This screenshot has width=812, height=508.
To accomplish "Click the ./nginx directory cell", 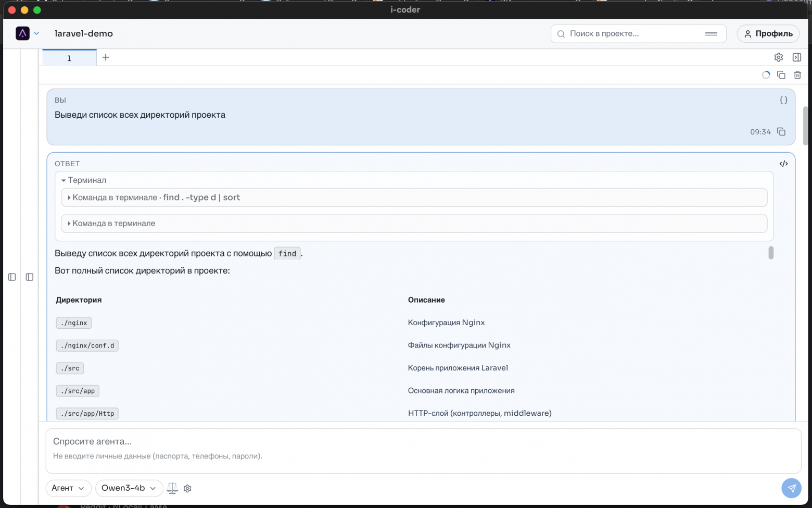I will [74, 323].
